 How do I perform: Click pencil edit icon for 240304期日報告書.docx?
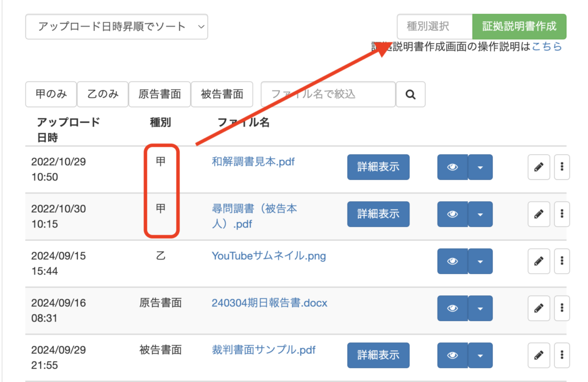538,308
